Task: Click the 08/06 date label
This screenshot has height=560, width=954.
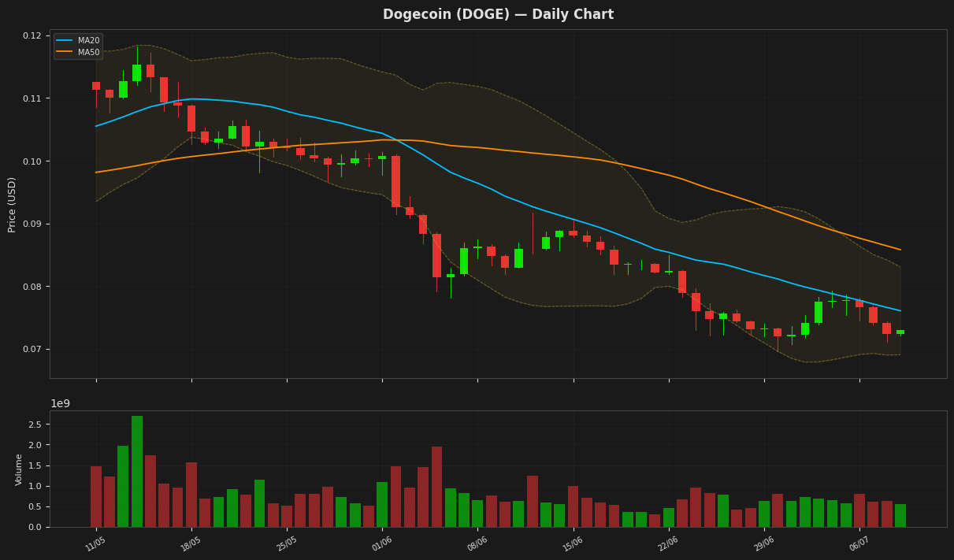Action: coord(477,543)
